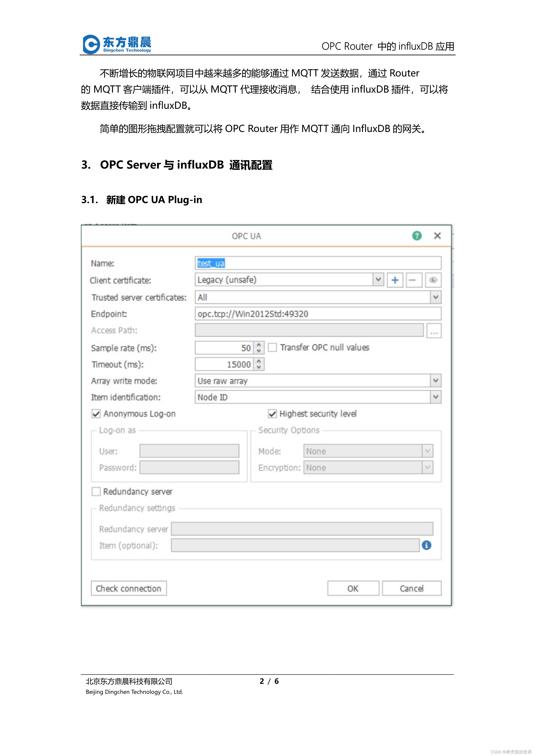Add a new client certificate with plus icon
Screen dimensions: 535x756
pos(395,280)
